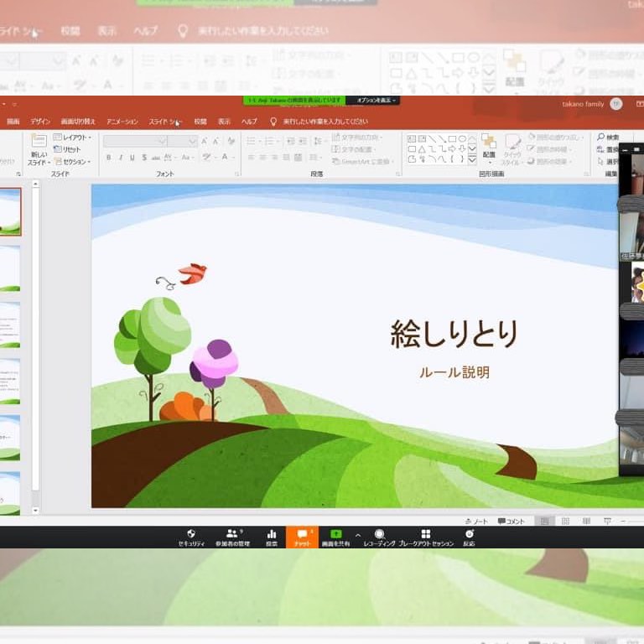Open ブレークアウトセッション breakout rooms

[426, 538]
